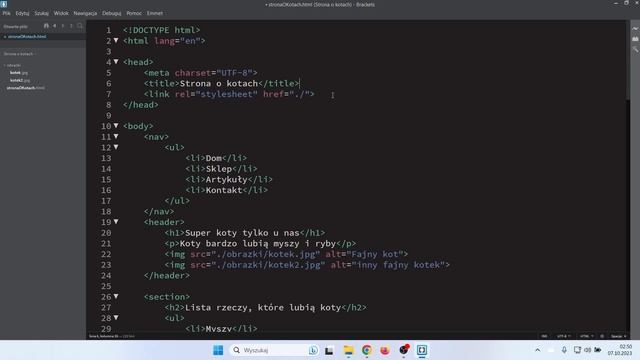The width and height of the screenshot is (640, 360).
Task: Collapse the header tag on line 19
Action: [x=116, y=222]
